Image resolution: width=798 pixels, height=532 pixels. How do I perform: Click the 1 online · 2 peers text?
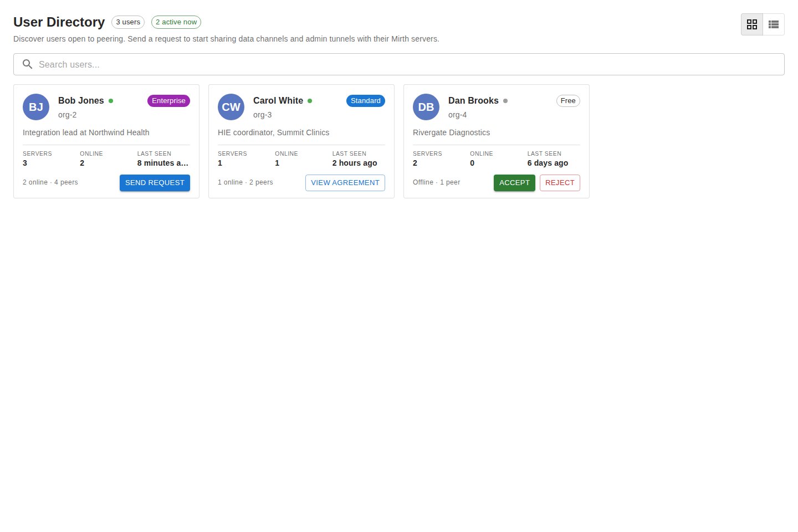coord(245,182)
